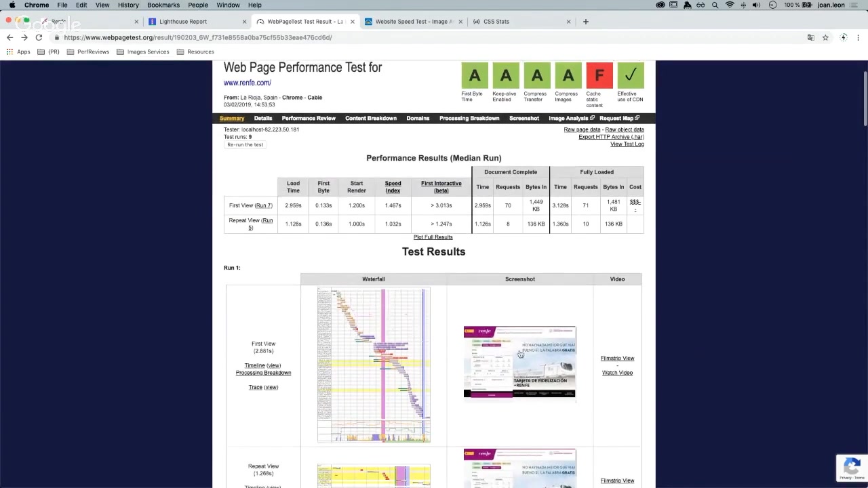Open the (PR) bookmark folder

coord(49,52)
